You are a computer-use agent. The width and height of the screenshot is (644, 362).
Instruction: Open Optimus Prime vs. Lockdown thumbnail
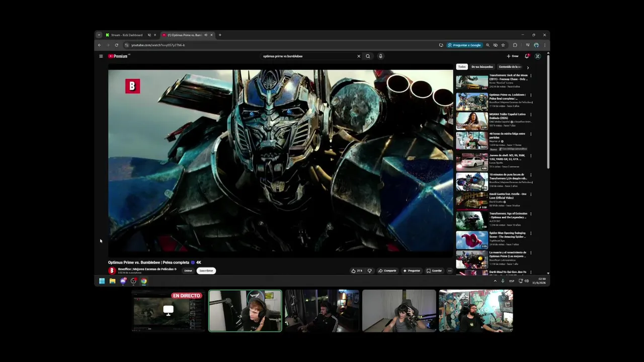coord(472,102)
